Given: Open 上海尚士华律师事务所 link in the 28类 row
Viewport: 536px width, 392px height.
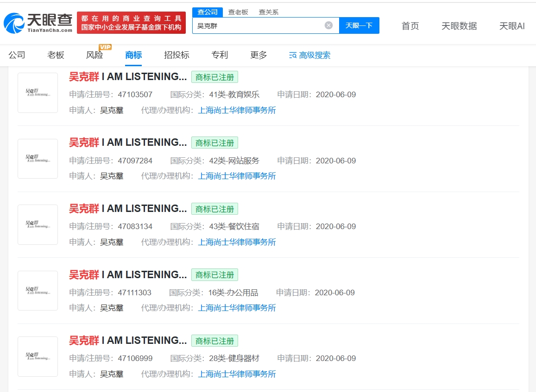Looking at the screenshot, I should (x=237, y=374).
